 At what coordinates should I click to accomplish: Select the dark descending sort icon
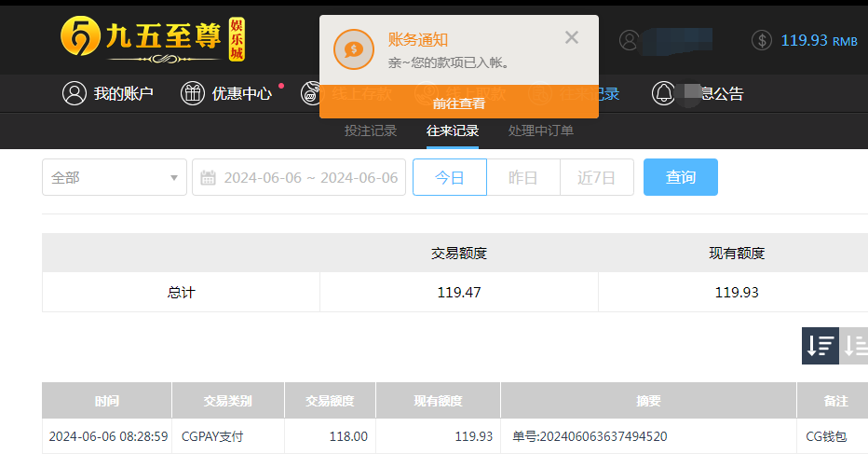[820, 345]
